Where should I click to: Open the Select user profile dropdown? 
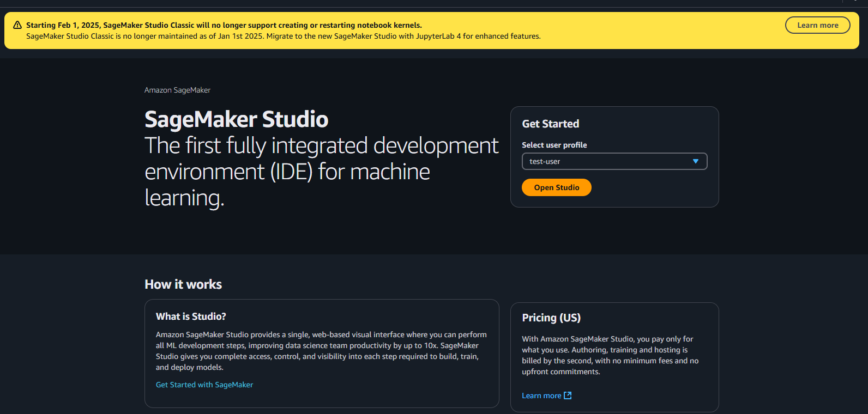[614, 161]
